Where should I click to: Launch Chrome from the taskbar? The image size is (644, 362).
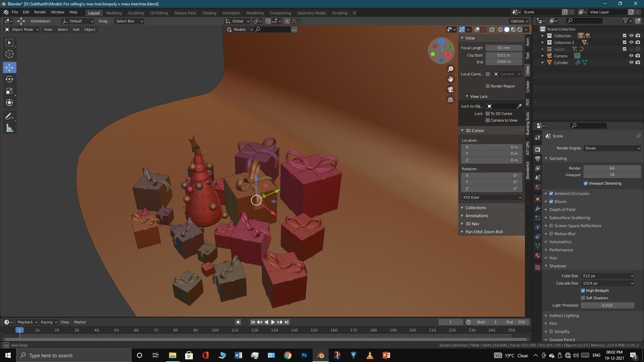pos(288,355)
